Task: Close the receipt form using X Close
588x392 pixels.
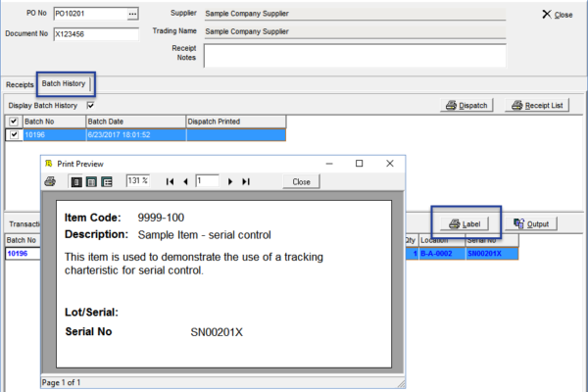Action: pos(558,15)
